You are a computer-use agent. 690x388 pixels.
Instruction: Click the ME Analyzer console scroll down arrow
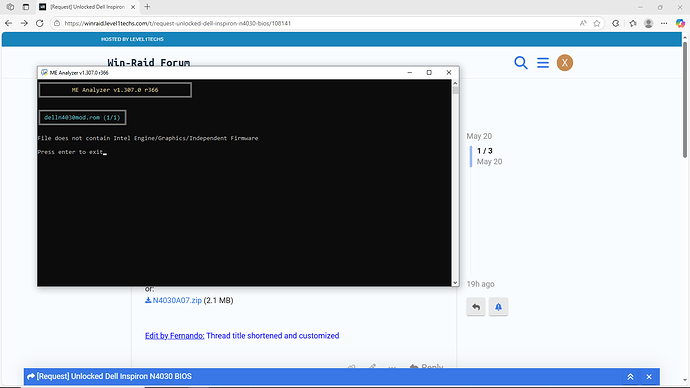click(x=455, y=283)
